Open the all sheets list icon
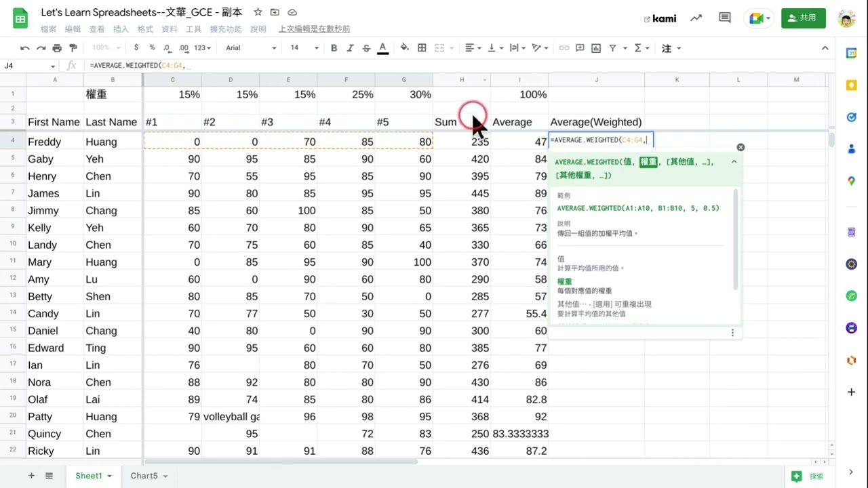Viewport: 868px width, 488px height. pyautogui.click(x=49, y=476)
